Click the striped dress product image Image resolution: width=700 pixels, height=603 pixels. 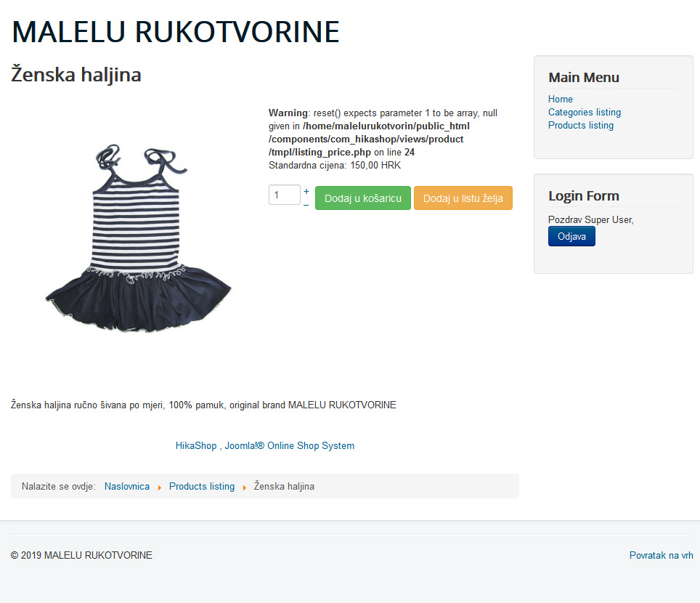[x=139, y=238]
